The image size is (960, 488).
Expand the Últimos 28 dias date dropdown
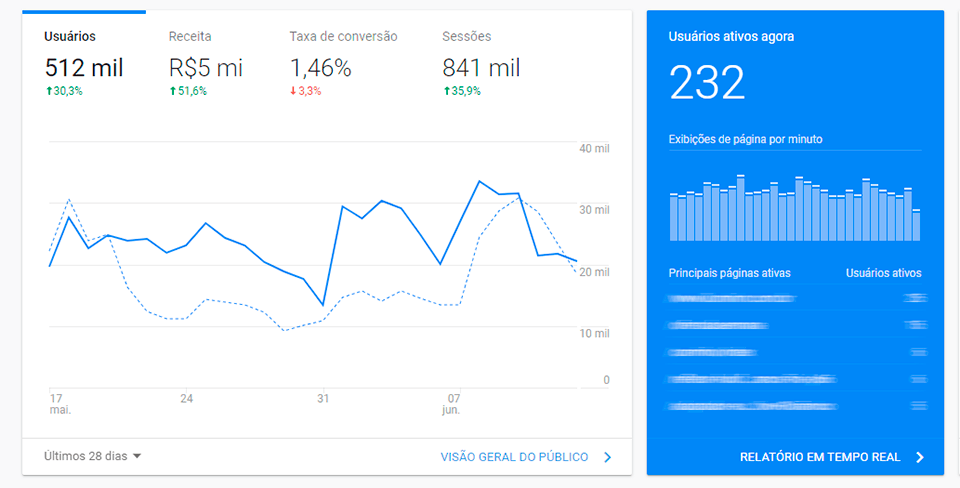[x=93, y=456]
